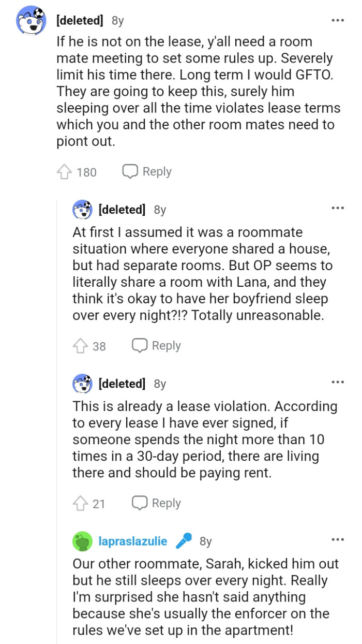Open lapraslazulie's profile via their username
The width and height of the screenshot is (362, 644).
(x=132, y=540)
